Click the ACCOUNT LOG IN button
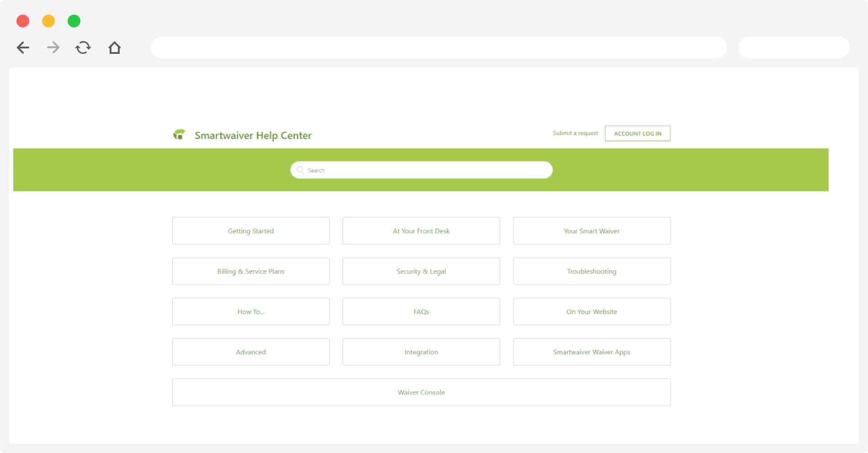The height and width of the screenshot is (453, 868). tap(637, 133)
